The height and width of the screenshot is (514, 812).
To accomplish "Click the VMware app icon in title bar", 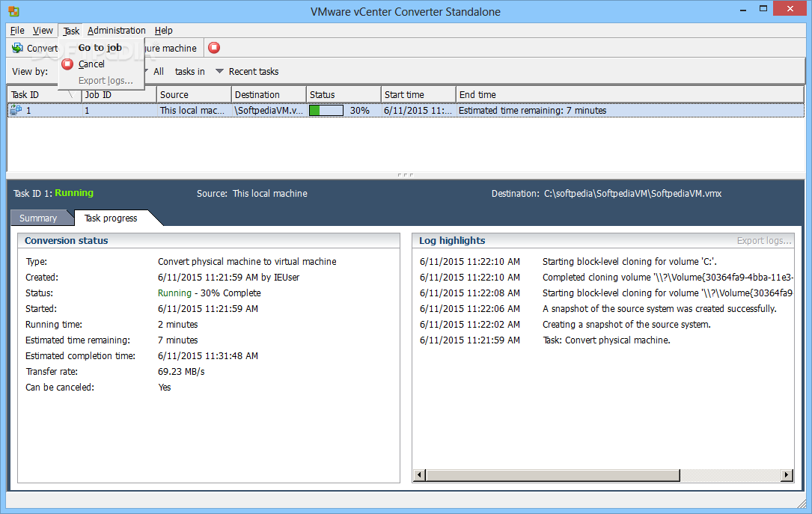I will click(x=13, y=11).
